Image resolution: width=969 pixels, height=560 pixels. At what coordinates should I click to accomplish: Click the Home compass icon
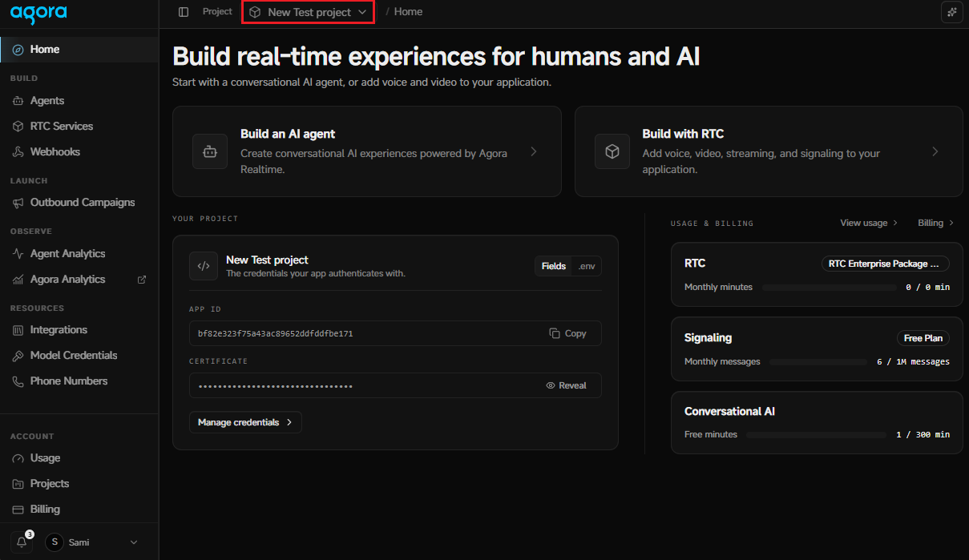[18, 50]
